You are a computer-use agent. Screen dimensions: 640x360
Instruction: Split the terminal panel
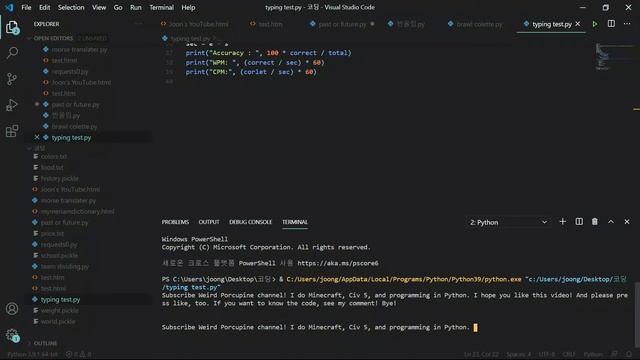(x=579, y=222)
